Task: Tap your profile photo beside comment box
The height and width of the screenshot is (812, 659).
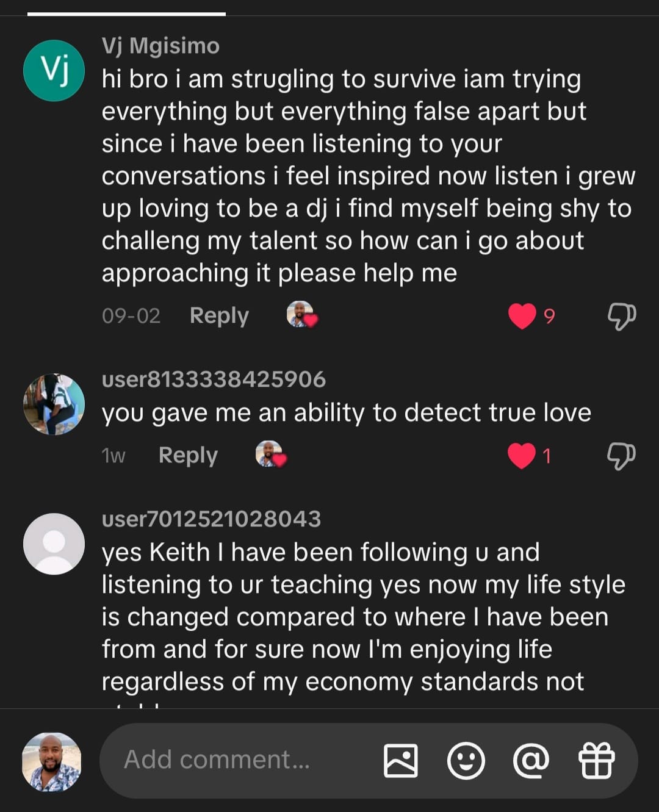Action: click(52, 761)
